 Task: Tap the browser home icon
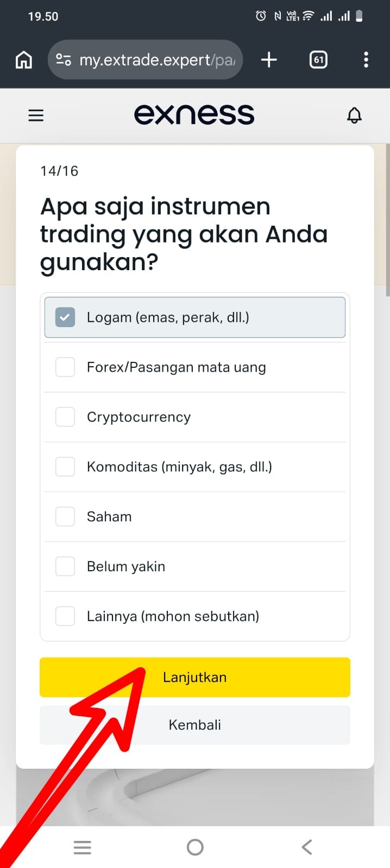(x=23, y=60)
